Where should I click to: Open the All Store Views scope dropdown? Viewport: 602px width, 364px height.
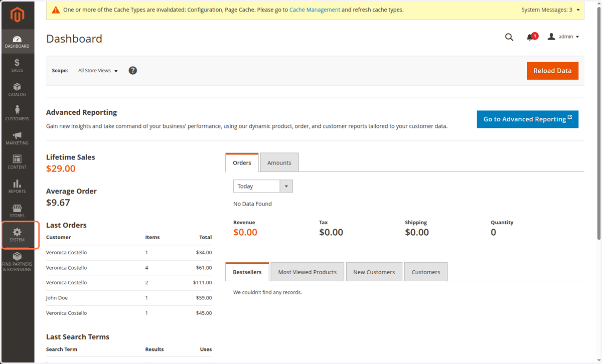[x=98, y=71]
